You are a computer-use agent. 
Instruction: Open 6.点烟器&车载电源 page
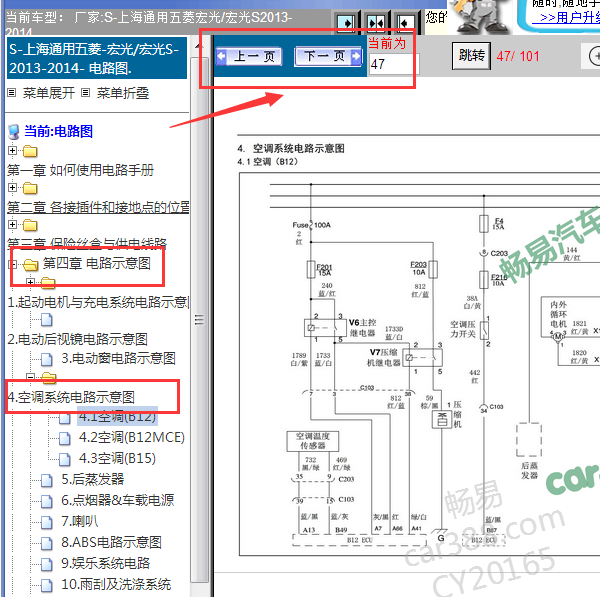coord(118,500)
